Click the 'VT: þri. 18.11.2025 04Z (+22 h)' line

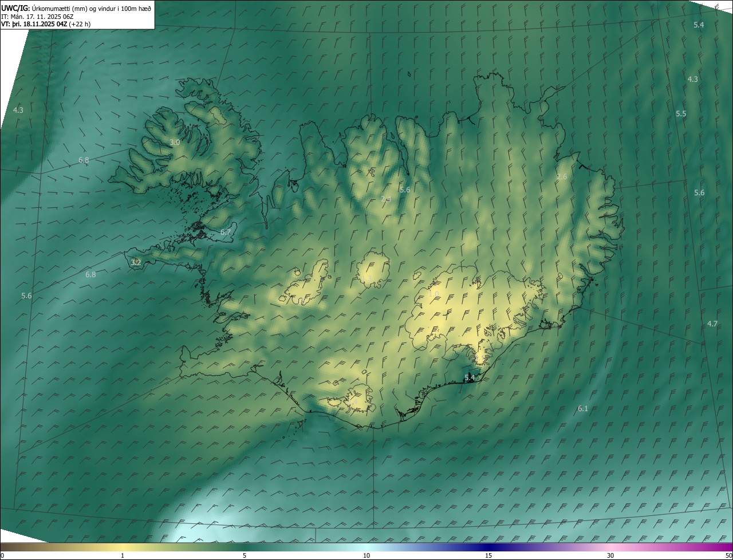tap(46, 24)
